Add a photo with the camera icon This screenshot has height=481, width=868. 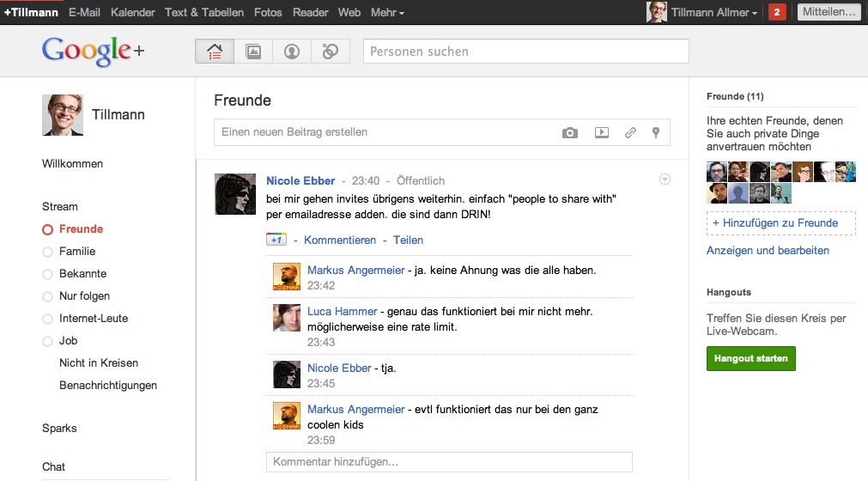click(x=569, y=133)
